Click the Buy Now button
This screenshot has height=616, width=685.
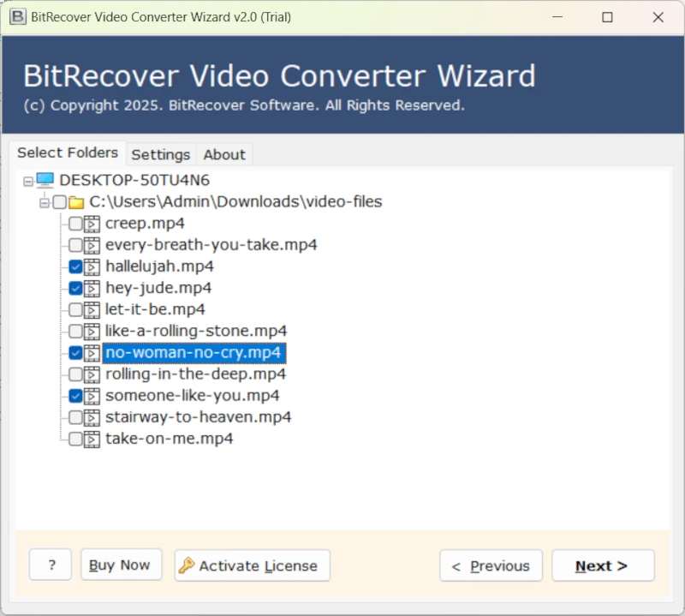121,565
